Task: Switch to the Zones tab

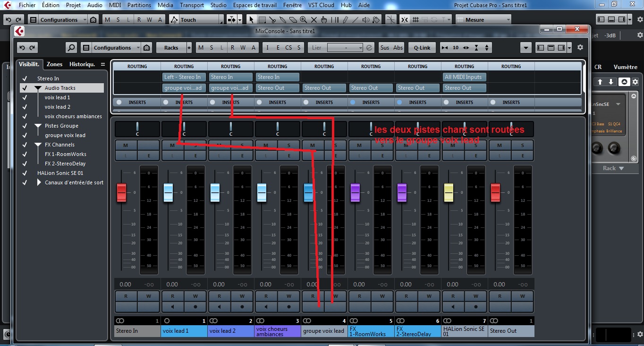Action: [x=55, y=64]
